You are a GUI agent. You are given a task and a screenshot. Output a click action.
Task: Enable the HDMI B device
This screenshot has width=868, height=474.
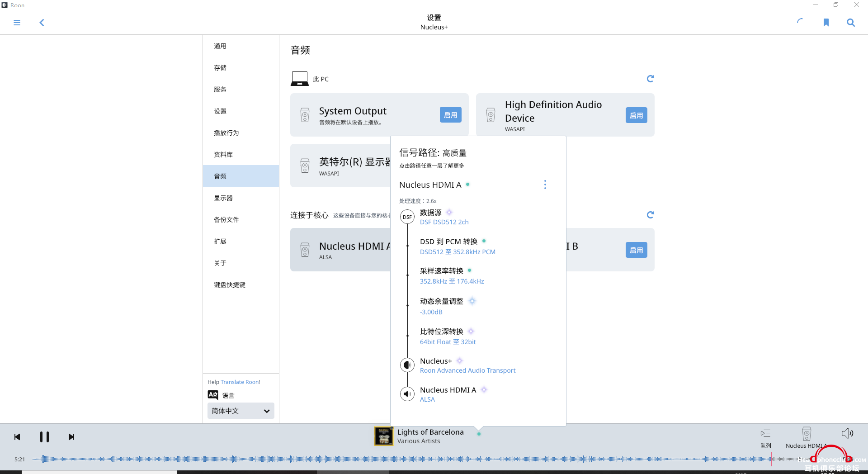coord(637,250)
